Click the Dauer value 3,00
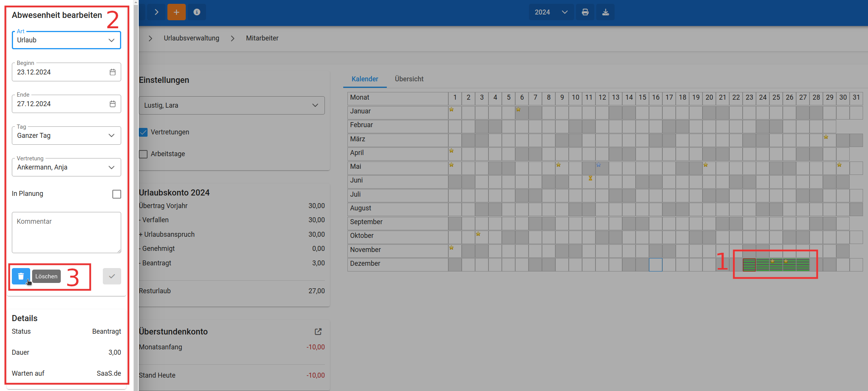Screen dimensions: 868x391 click(115, 352)
